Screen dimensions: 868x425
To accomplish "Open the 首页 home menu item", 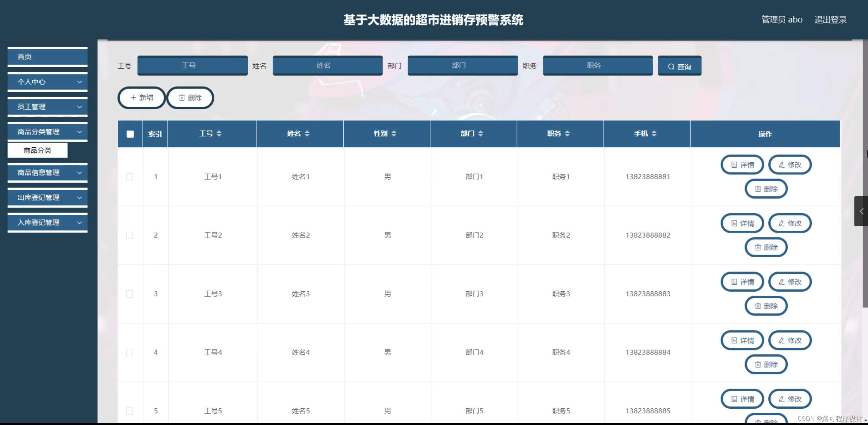I will point(47,56).
